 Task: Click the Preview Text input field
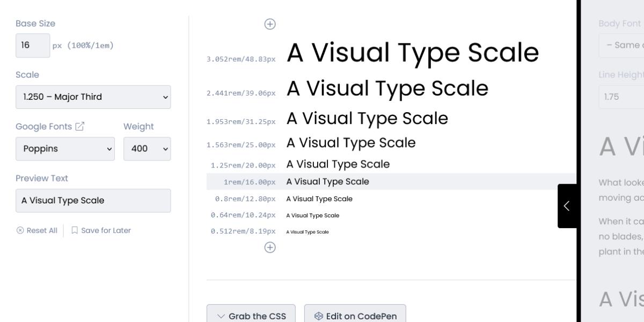93,200
